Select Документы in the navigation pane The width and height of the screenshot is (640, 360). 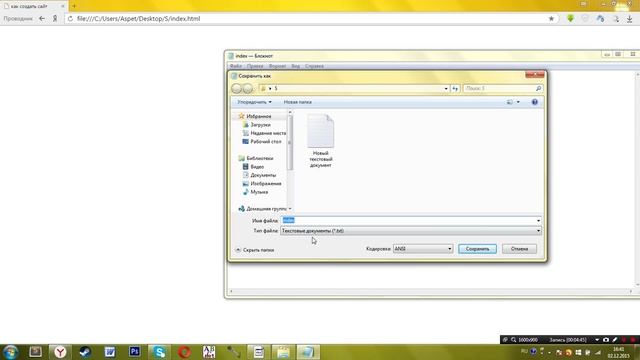pyautogui.click(x=263, y=175)
